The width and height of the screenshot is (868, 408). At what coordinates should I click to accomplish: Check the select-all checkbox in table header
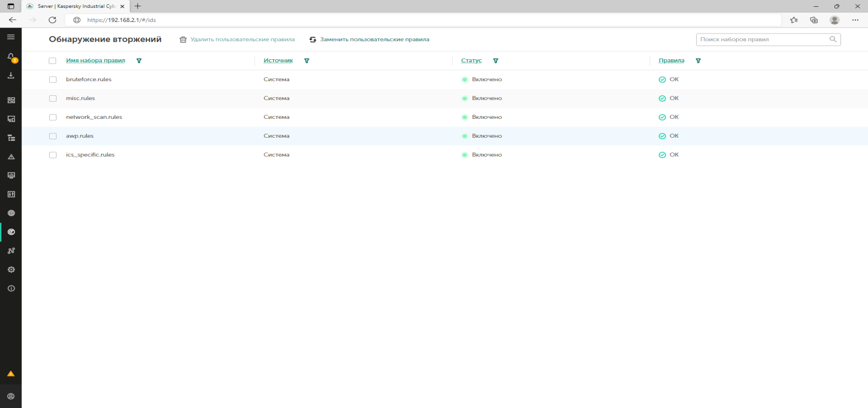point(52,61)
